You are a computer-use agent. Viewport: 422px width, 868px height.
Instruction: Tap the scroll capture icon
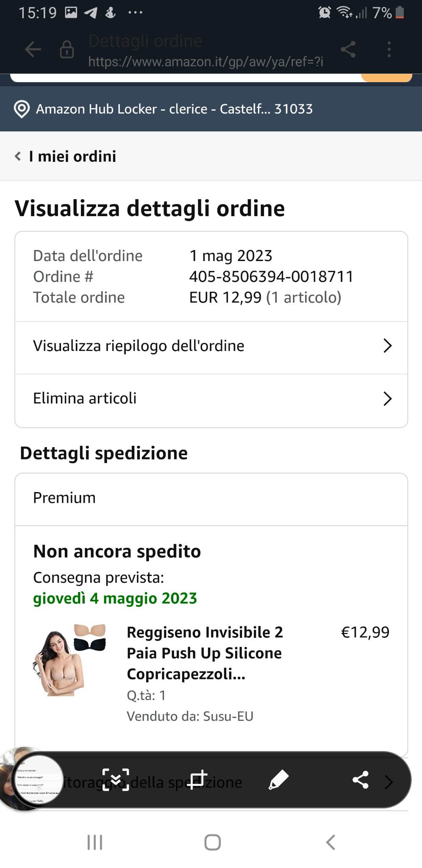click(116, 780)
